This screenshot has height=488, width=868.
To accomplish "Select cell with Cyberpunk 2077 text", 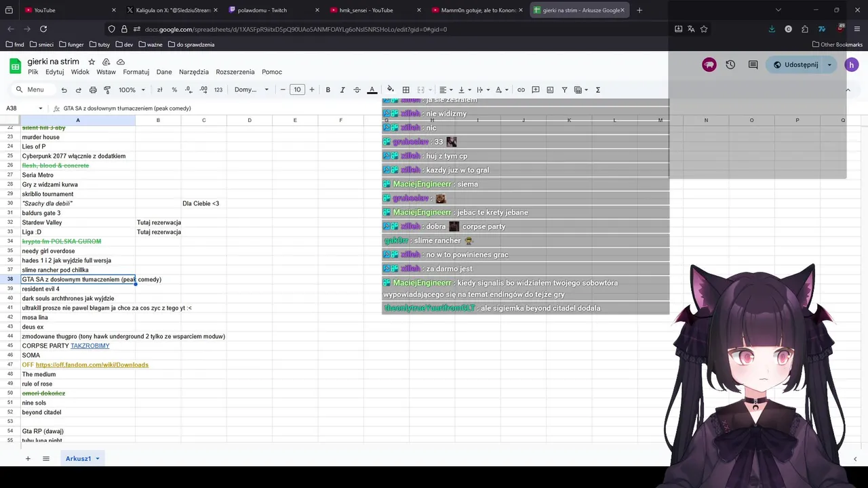I will tap(78, 156).
